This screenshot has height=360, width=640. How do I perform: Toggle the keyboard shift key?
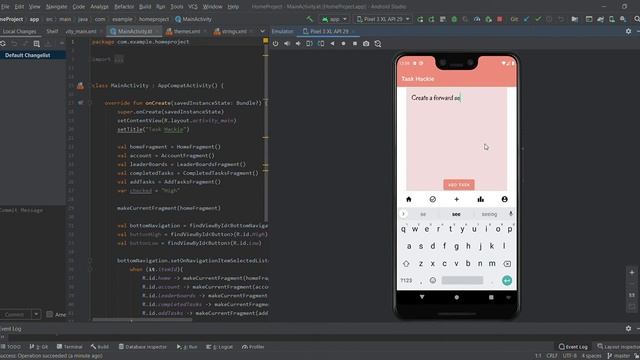pyautogui.click(x=406, y=264)
